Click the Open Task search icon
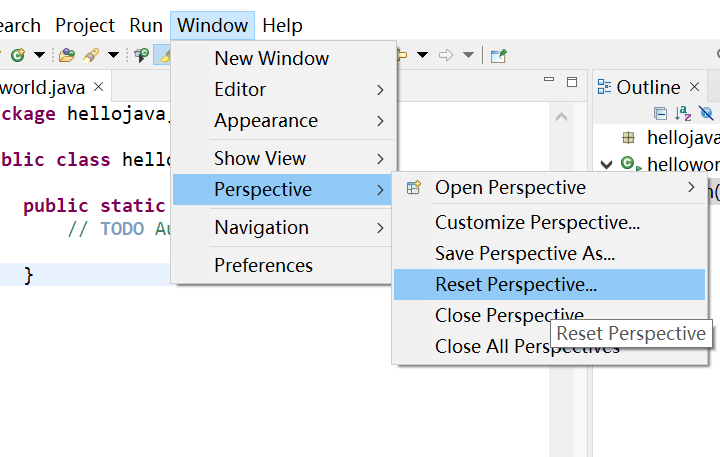The width and height of the screenshot is (720, 457). (x=91, y=54)
